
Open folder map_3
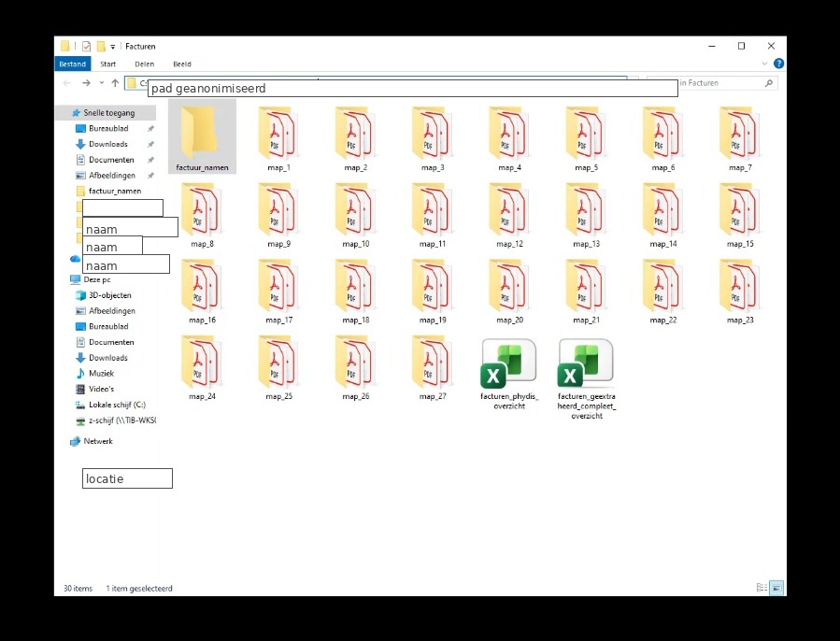point(433,138)
